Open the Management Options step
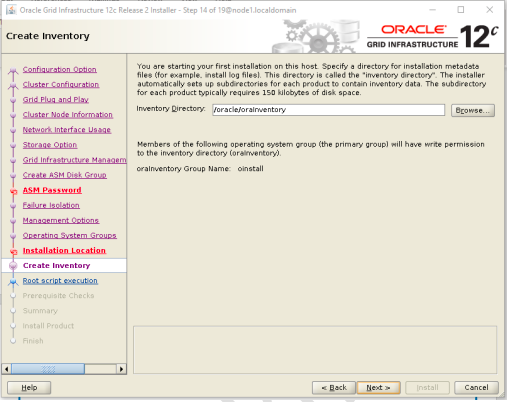This screenshot has height=402, width=507. click(x=61, y=220)
